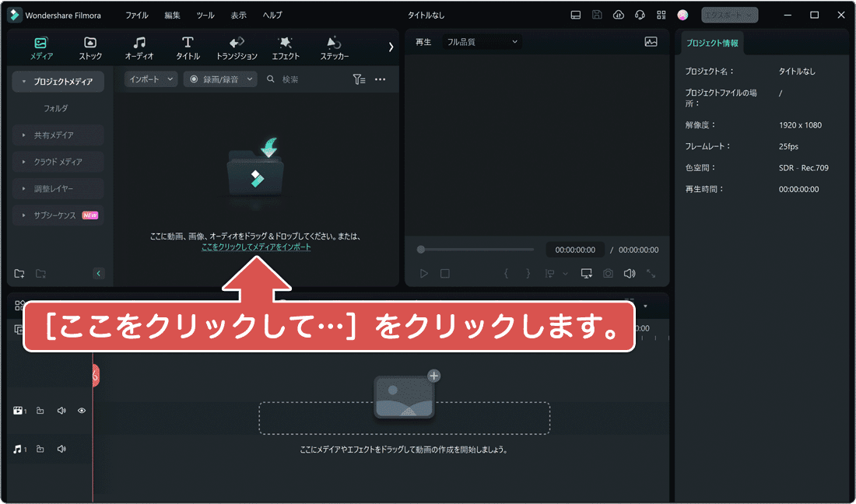Open the フル品質 playback quality dropdown
The image size is (856, 504).
pos(481,41)
